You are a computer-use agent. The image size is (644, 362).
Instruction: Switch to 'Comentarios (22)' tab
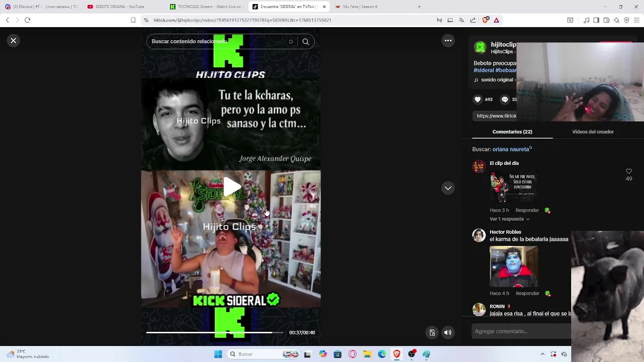tap(512, 132)
